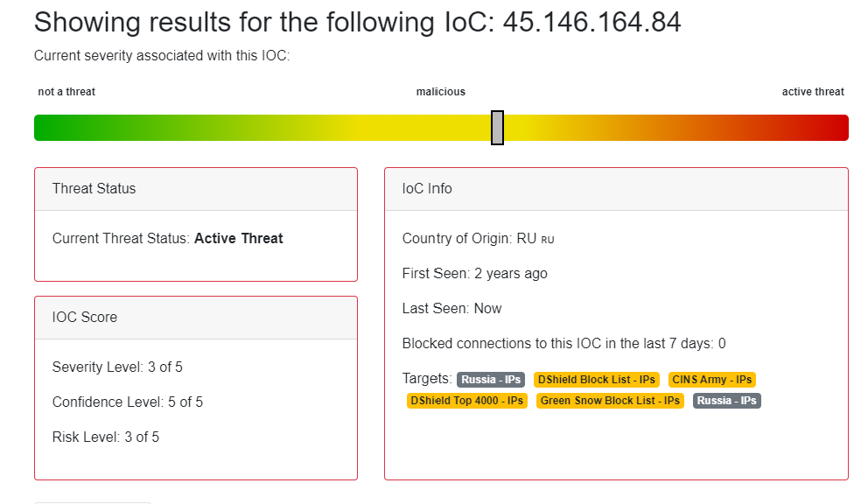Click the Green Snow Block List - IPs badge
Viewport: 868px width, 504px height.
[x=610, y=401]
